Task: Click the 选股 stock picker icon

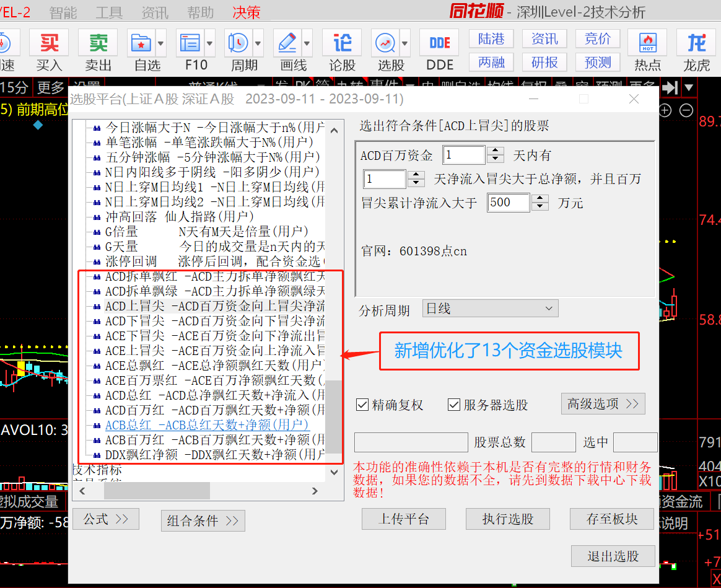Action: point(385,43)
